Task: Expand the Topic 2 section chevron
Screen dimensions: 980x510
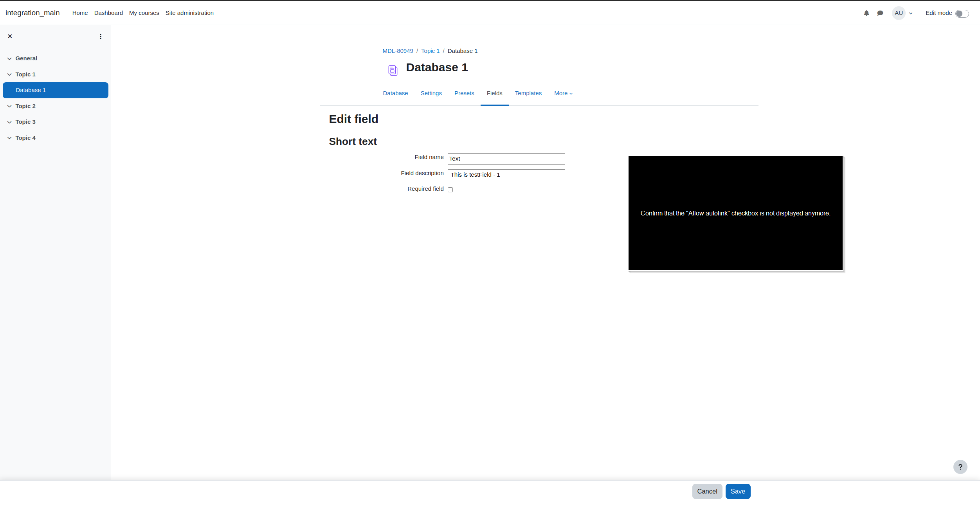Action: click(x=9, y=106)
